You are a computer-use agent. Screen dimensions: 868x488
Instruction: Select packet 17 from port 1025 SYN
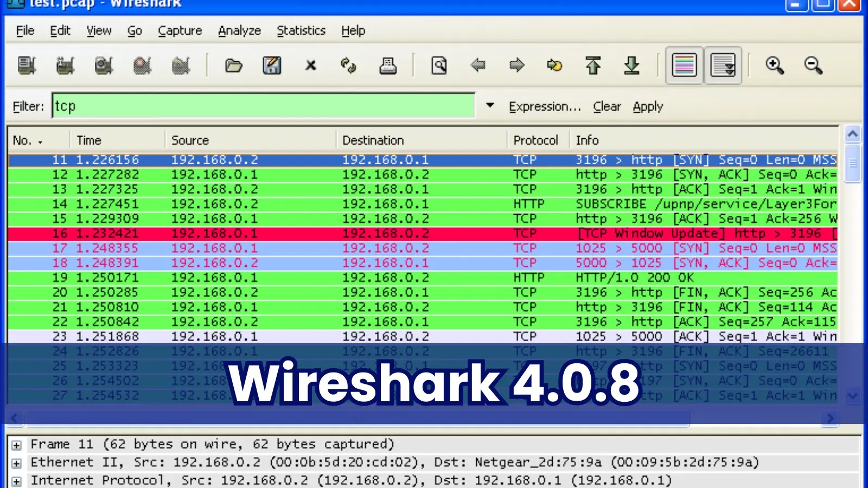click(423, 248)
